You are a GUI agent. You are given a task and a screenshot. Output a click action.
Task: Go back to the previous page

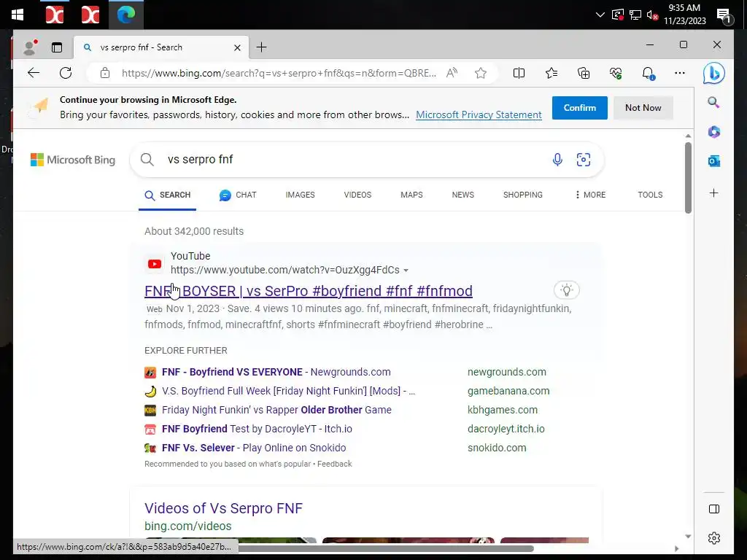[x=34, y=73]
